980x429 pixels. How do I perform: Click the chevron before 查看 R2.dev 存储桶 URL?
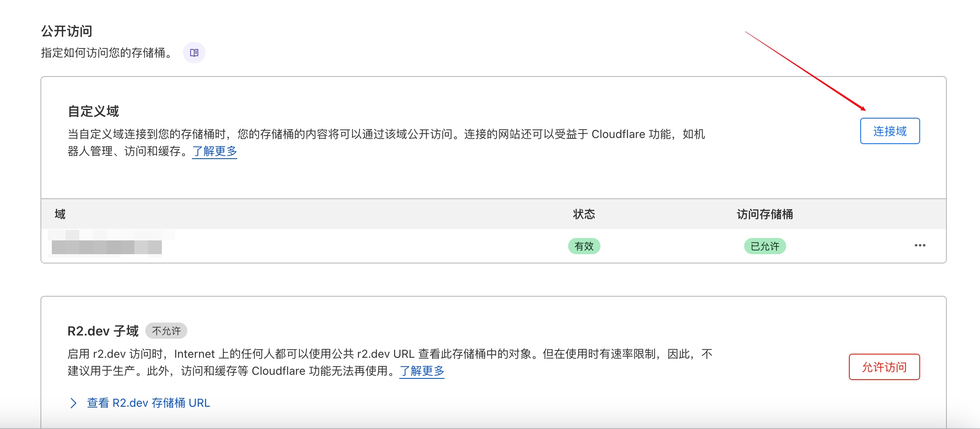tap(73, 403)
